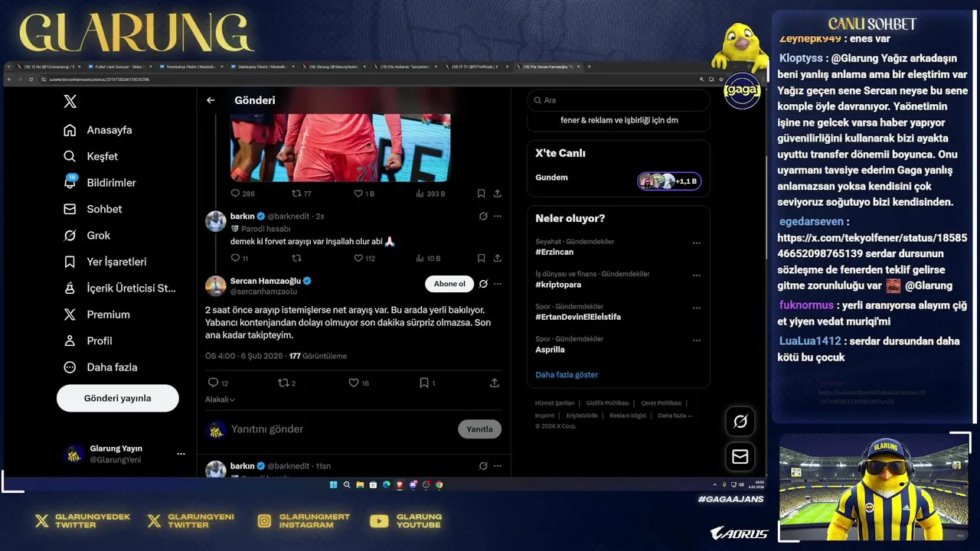Open Hizmet Şartları footer link

pyautogui.click(x=554, y=403)
